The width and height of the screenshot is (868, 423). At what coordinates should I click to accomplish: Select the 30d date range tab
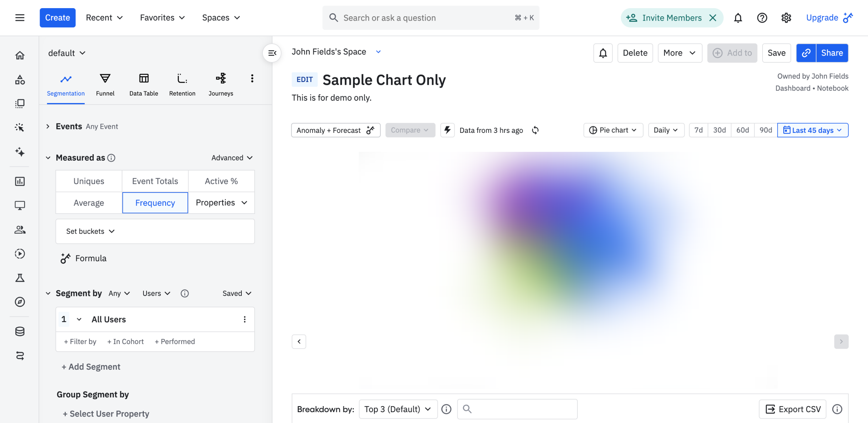pyautogui.click(x=719, y=130)
